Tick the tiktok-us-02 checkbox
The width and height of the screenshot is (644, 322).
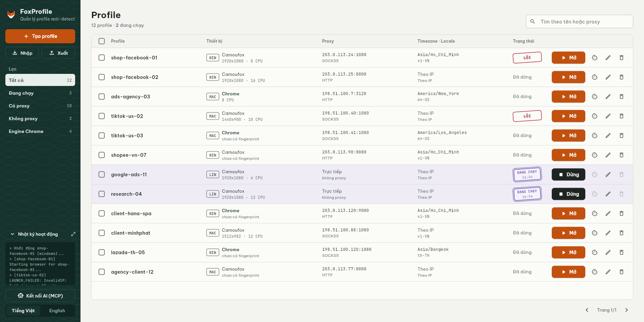(x=102, y=116)
